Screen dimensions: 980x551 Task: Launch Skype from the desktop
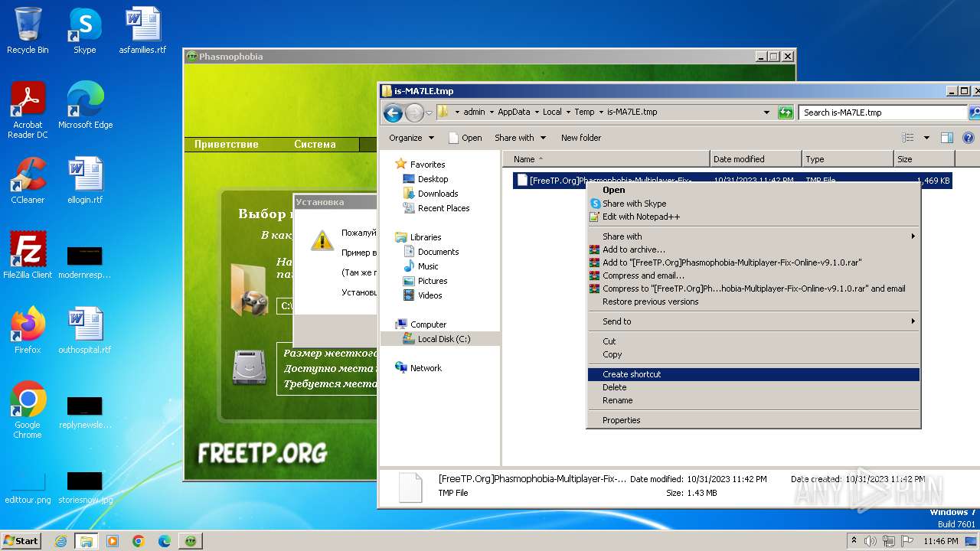coord(85,31)
